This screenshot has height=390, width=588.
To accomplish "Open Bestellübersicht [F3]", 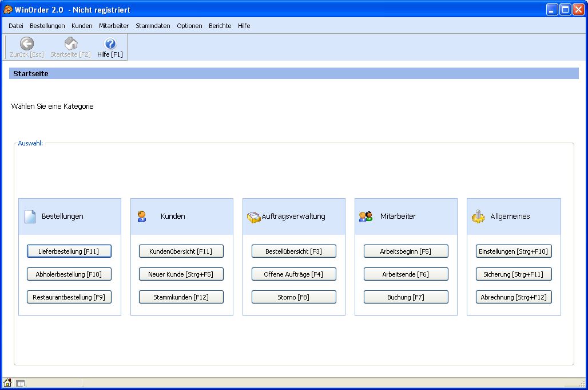I will (x=293, y=251).
